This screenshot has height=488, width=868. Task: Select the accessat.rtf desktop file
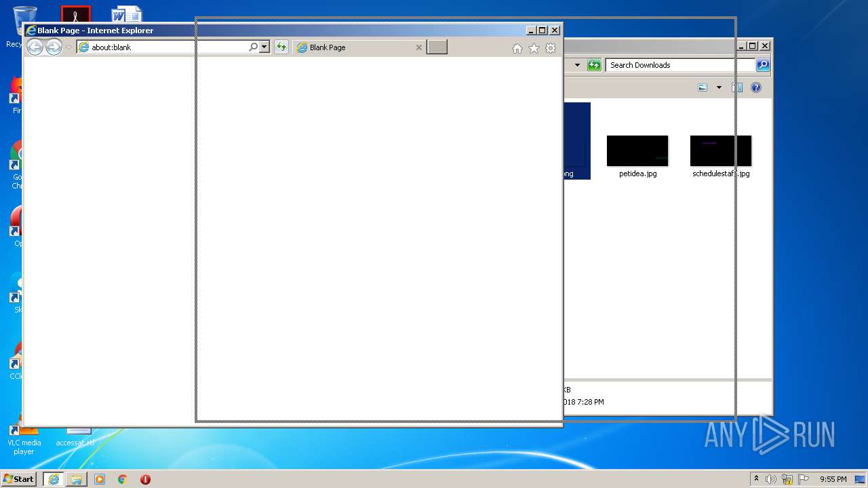pyautogui.click(x=75, y=437)
